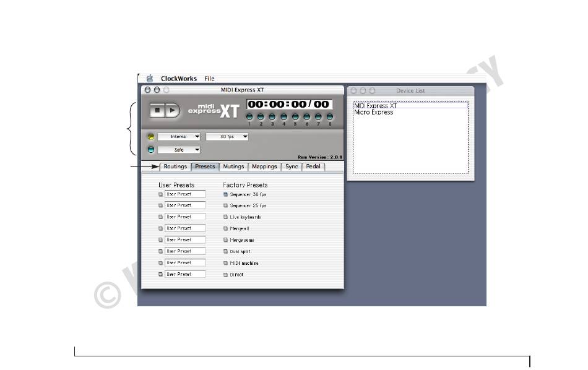Tick the second User Preset checkbox
This screenshot has width=588, height=370.
click(x=160, y=205)
